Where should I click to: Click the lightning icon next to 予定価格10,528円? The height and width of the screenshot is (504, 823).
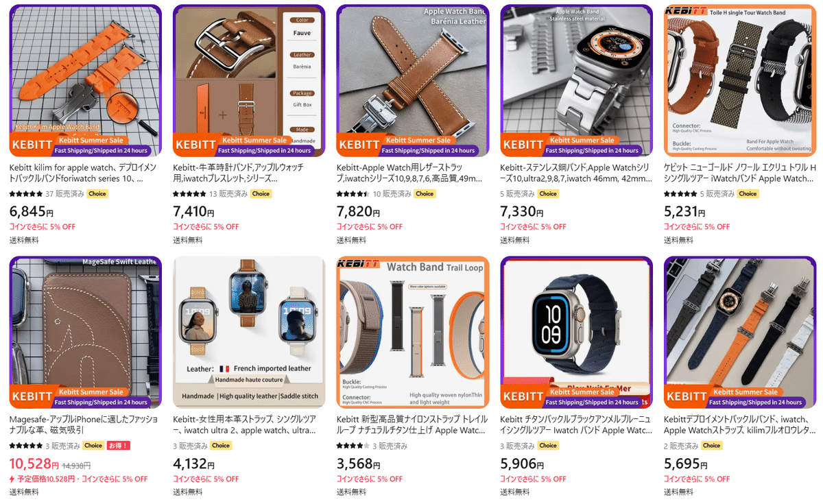tap(12, 479)
